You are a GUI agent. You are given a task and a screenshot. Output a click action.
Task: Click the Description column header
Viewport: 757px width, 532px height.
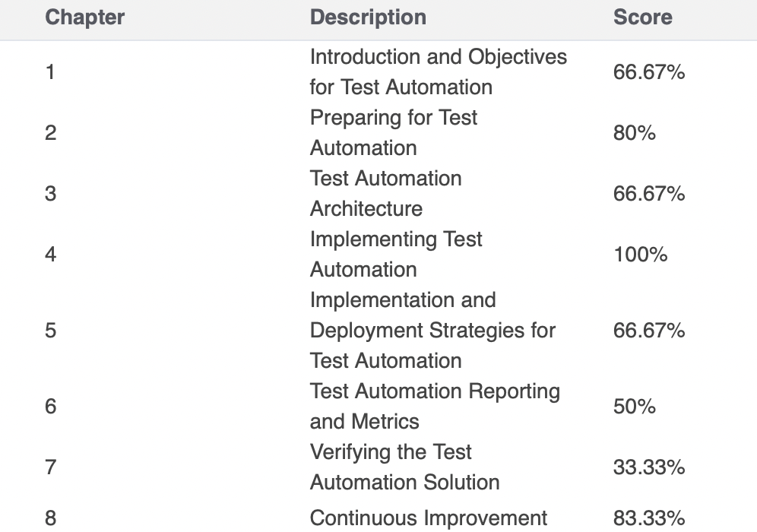(x=368, y=17)
